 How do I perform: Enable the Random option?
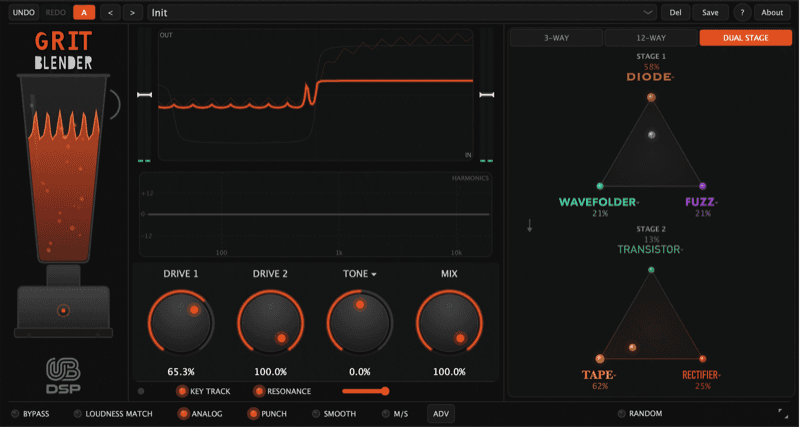click(x=640, y=414)
